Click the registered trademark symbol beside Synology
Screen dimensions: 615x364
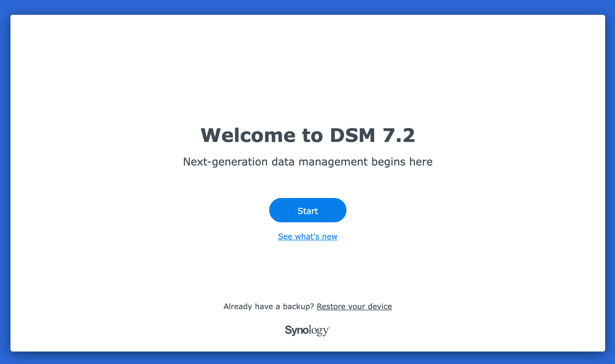(x=329, y=327)
